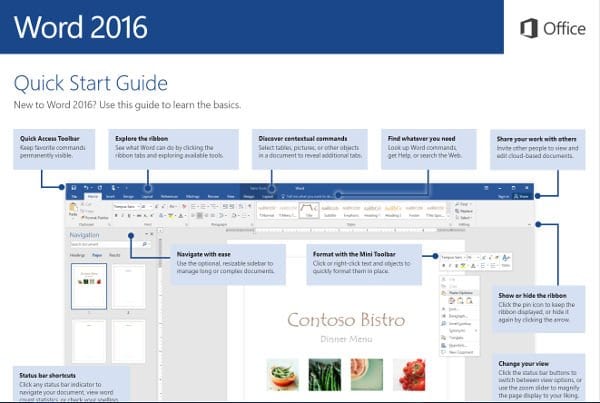Image resolution: width=600 pixels, height=403 pixels.
Task: Click the Redo icon in Quick Access Toolbar
Action: pos(100,188)
